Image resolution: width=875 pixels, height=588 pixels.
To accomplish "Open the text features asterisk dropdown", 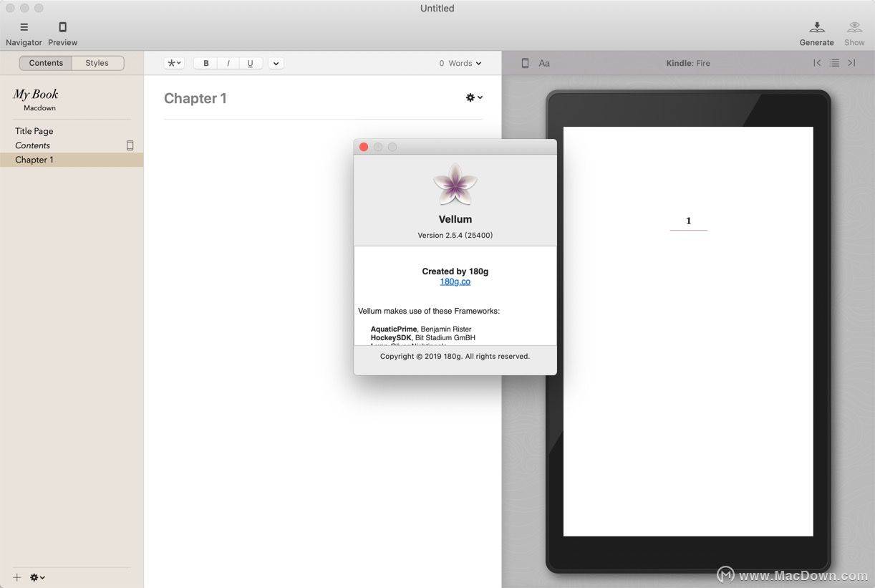I will pyautogui.click(x=174, y=63).
